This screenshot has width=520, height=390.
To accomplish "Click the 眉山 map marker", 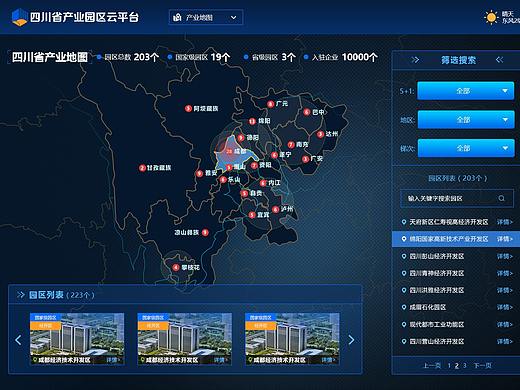I will [229, 167].
